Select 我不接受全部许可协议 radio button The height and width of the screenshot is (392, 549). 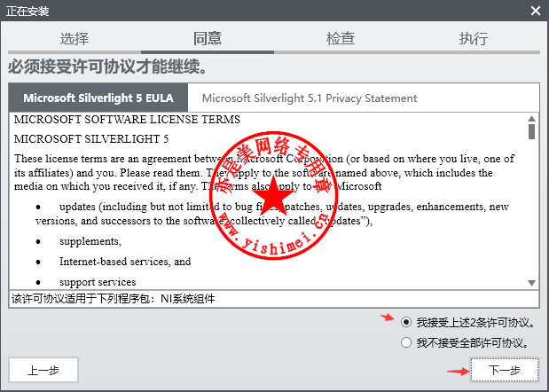click(x=406, y=342)
